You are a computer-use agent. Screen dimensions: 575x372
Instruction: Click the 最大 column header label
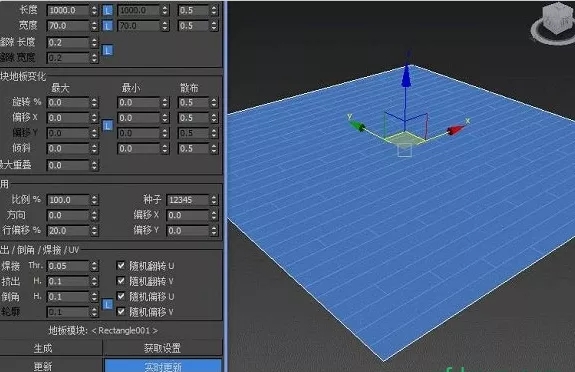point(60,88)
